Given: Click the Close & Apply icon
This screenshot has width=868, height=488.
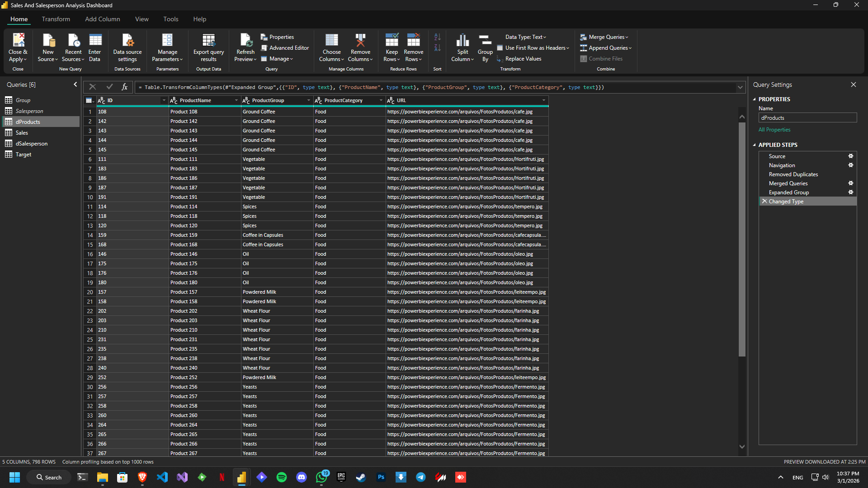Looking at the screenshot, I should tap(18, 40).
